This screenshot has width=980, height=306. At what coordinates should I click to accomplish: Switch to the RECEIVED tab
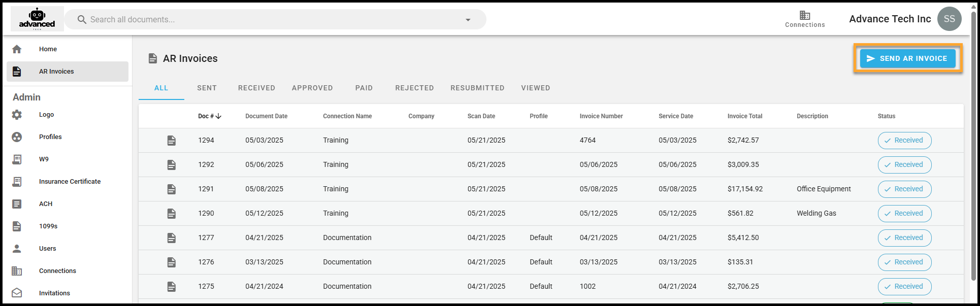[x=256, y=88]
